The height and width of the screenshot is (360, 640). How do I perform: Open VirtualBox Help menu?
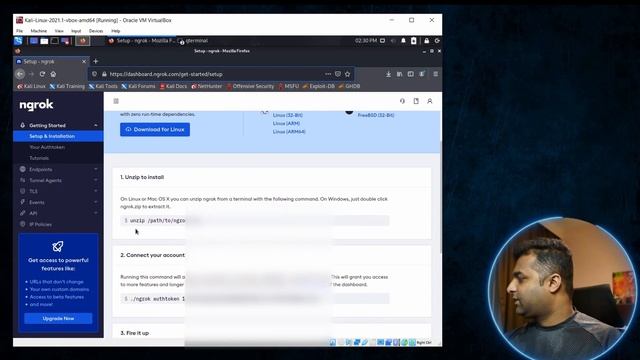(x=116, y=31)
